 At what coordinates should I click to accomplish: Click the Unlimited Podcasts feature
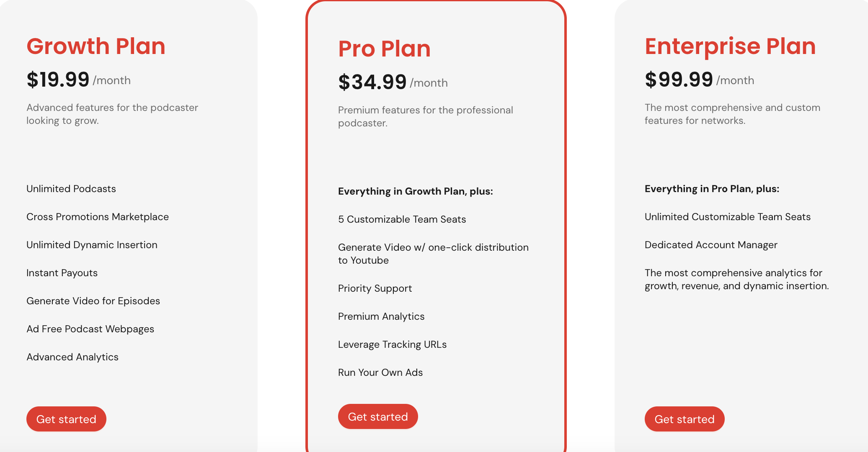[x=71, y=189]
